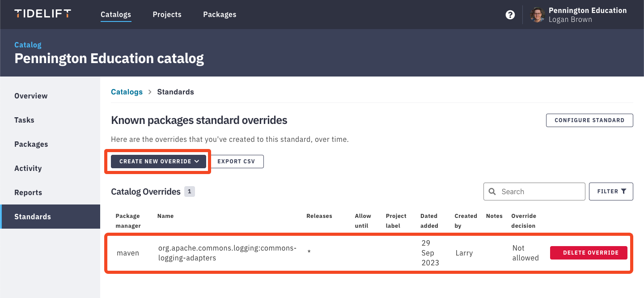
Task: Click the Configure Standard button
Action: pos(589,120)
